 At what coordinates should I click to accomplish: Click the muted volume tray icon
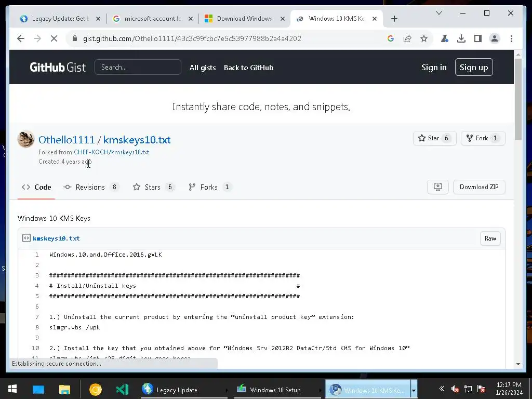(x=455, y=389)
